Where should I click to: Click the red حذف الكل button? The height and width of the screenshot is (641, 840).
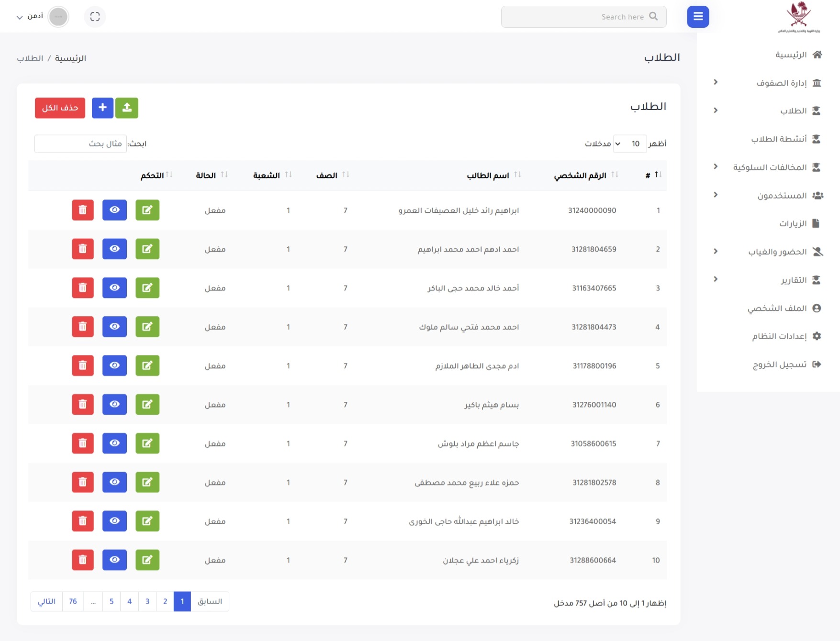59,108
